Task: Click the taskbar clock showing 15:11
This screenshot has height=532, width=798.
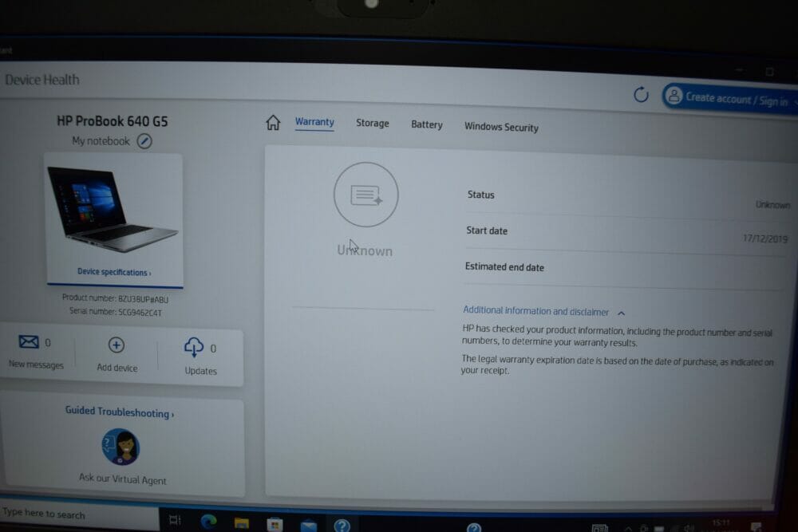Action: tap(721, 524)
